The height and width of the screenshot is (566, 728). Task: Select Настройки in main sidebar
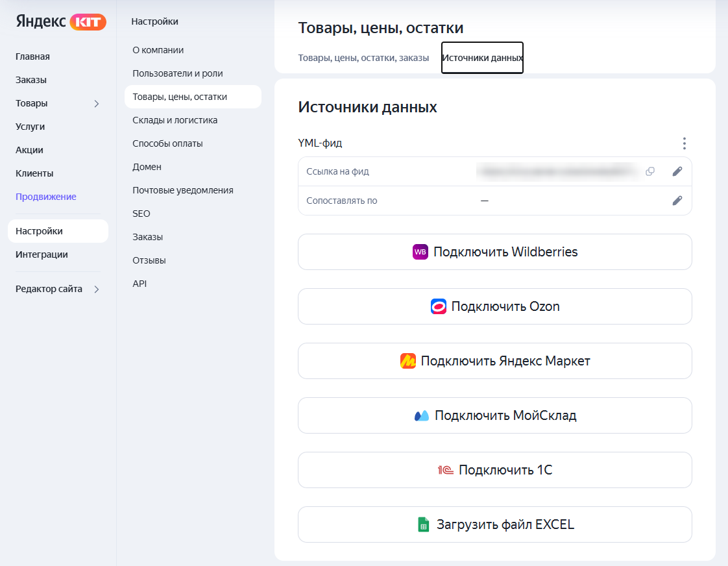click(x=58, y=231)
